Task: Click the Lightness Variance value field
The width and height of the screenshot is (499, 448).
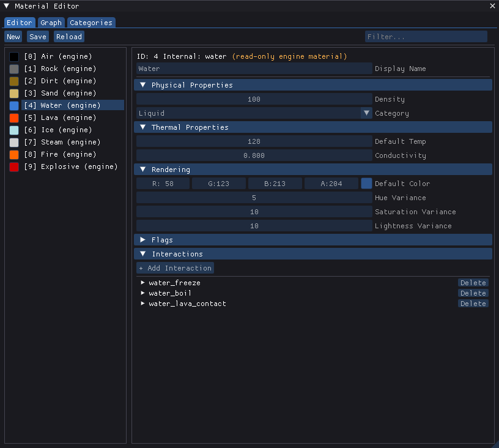Action: click(x=254, y=226)
